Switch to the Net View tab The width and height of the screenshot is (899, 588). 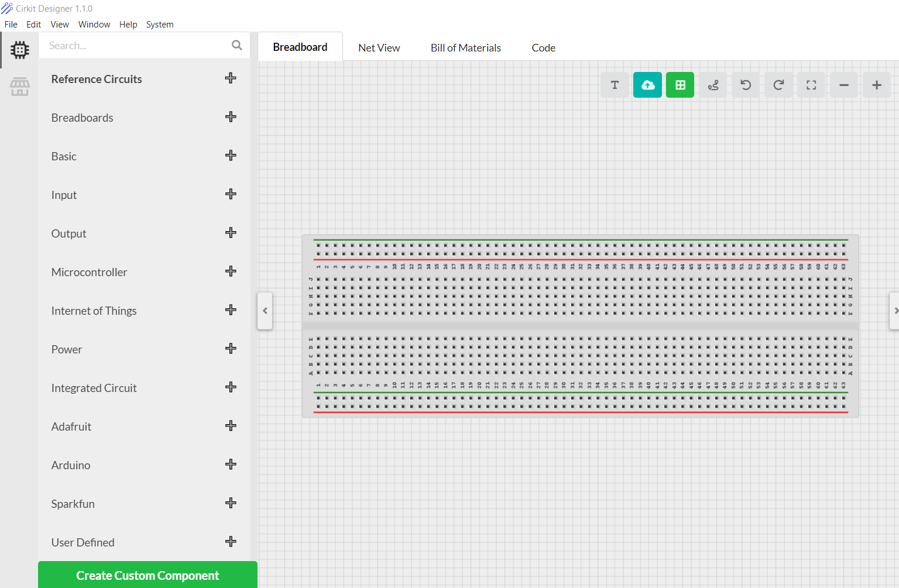(379, 47)
